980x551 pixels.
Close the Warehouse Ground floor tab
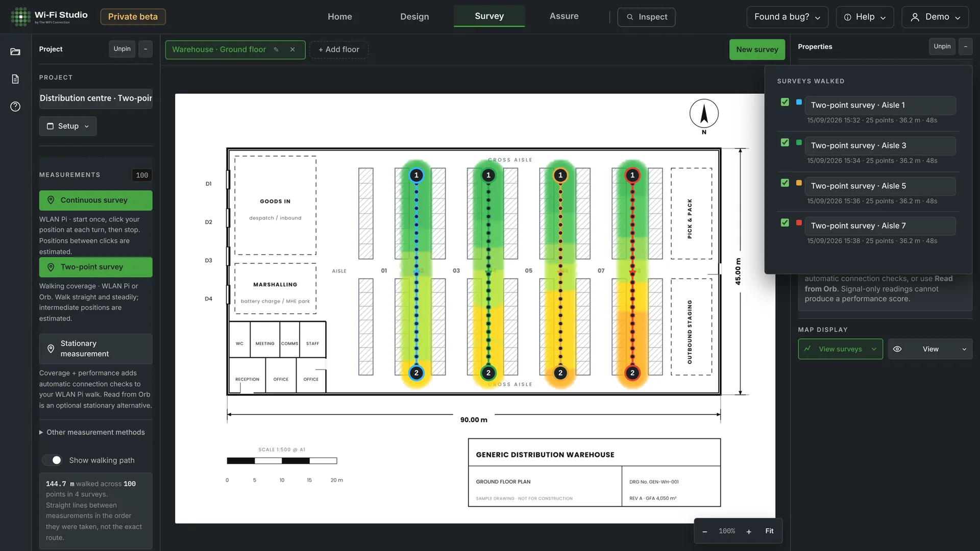pos(292,49)
